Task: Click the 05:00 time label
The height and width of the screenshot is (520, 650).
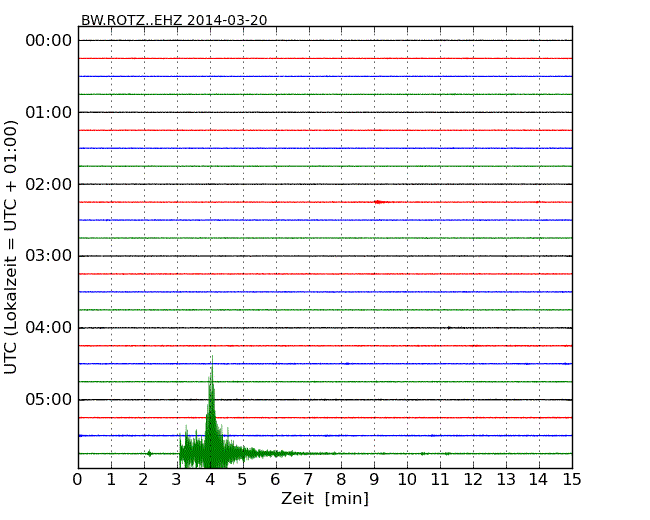Action: point(49,399)
